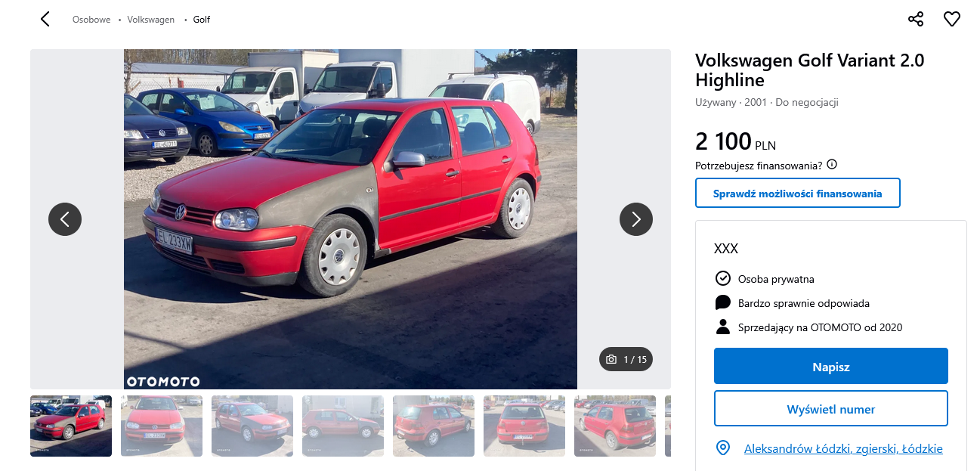
Task: Select the Golf breadcrumb item
Action: [x=202, y=20]
